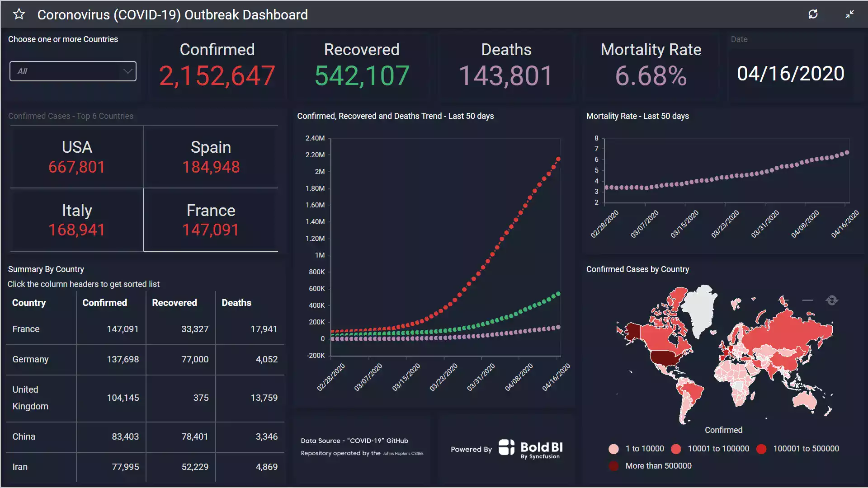Sort by the Country column header
This screenshot has height=488, width=868.
pos(29,303)
